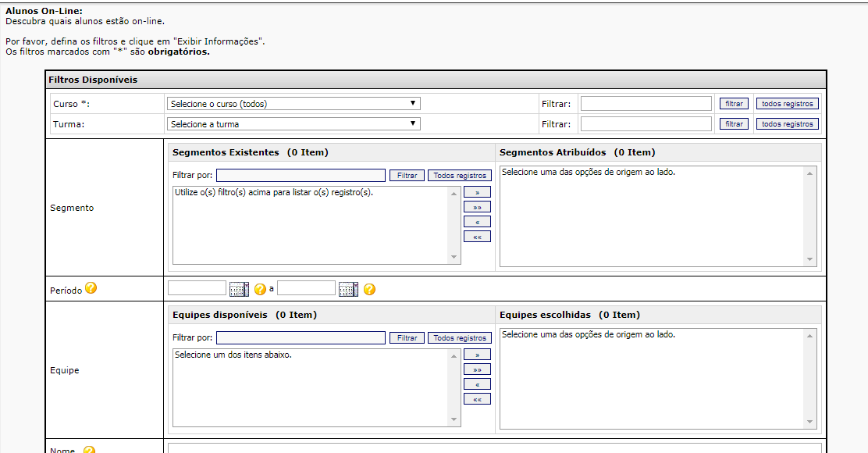Click the help icon after the start date calendar
Viewport: 868px width, 453px height.
pyautogui.click(x=260, y=289)
